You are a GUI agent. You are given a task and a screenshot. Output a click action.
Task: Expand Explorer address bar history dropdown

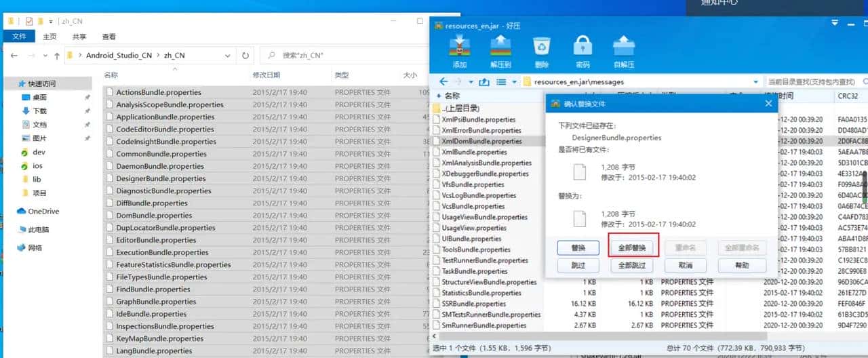pos(231,56)
